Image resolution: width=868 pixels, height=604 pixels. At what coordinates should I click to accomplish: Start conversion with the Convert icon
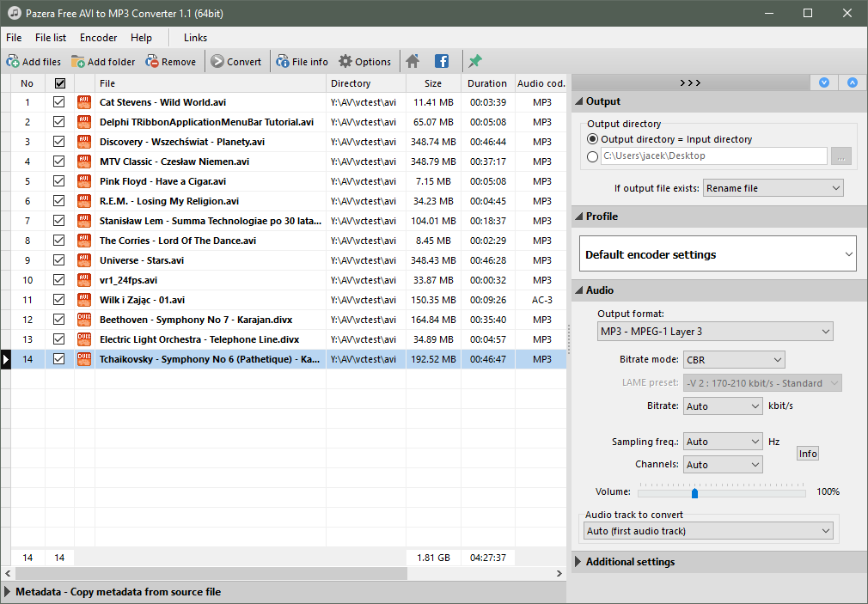coord(217,62)
